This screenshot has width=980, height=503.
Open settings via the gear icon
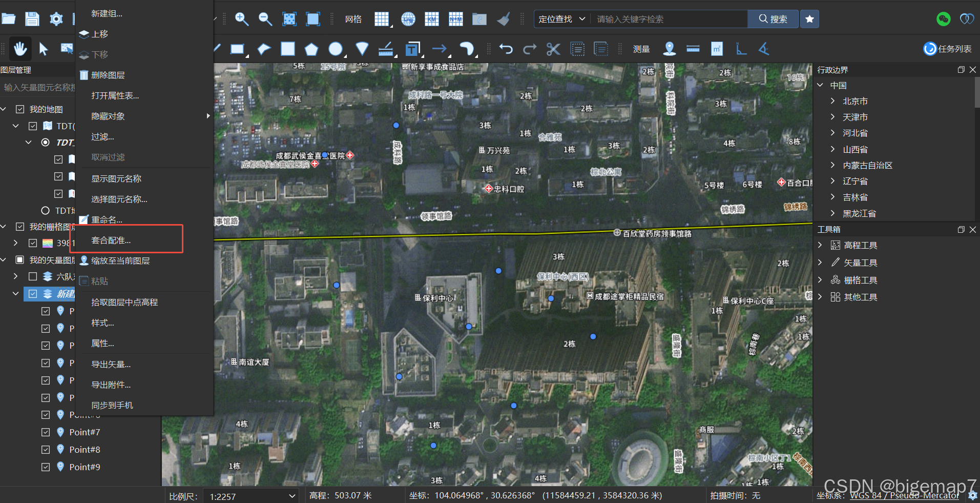(56, 19)
